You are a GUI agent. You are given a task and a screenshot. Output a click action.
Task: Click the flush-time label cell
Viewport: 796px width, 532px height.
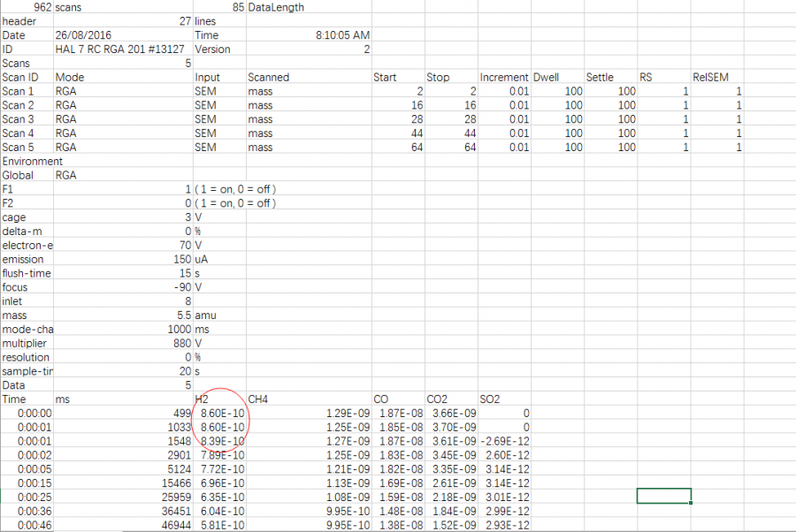(x=27, y=273)
